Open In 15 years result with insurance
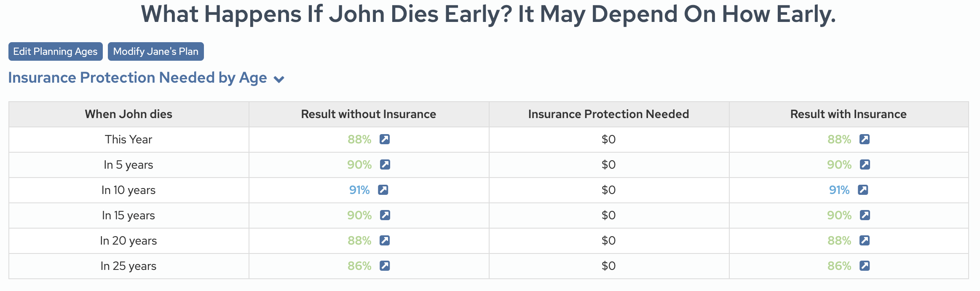The height and width of the screenshot is (291, 980). click(x=865, y=215)
